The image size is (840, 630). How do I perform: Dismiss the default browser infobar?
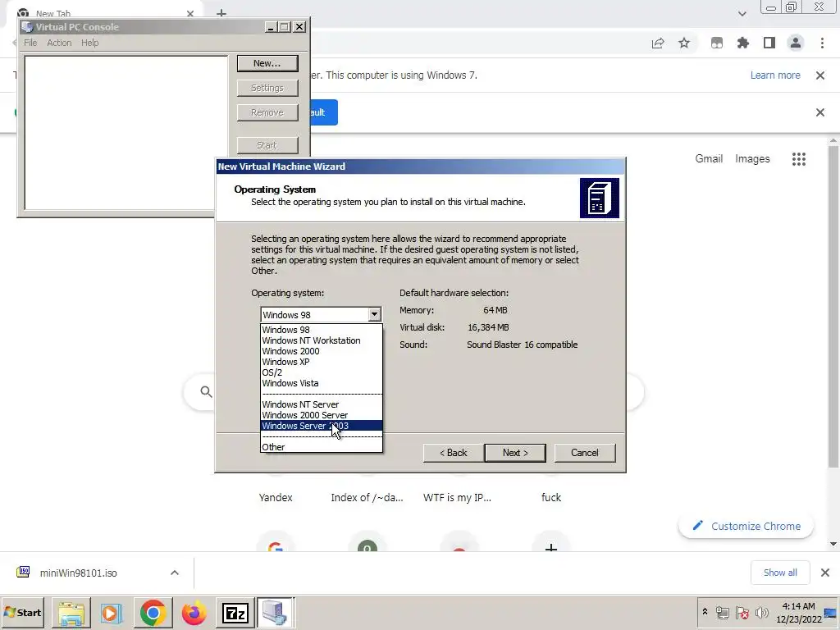coord(820,112)
